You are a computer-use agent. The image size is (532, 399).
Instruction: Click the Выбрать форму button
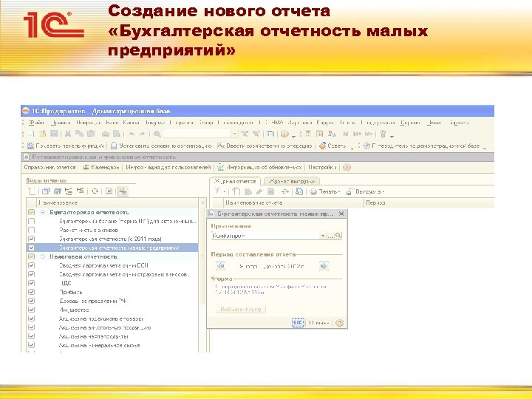[x=241, y=309]
